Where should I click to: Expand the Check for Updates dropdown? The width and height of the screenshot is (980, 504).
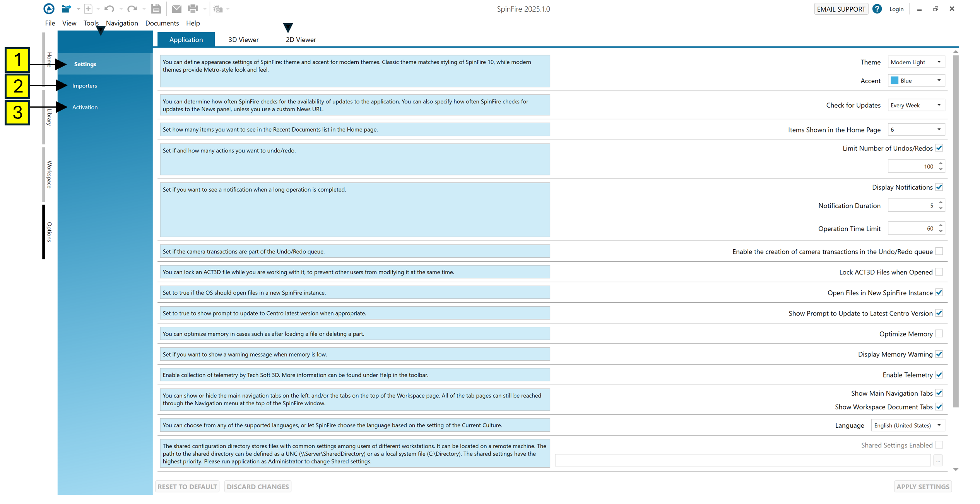[916, 105]
